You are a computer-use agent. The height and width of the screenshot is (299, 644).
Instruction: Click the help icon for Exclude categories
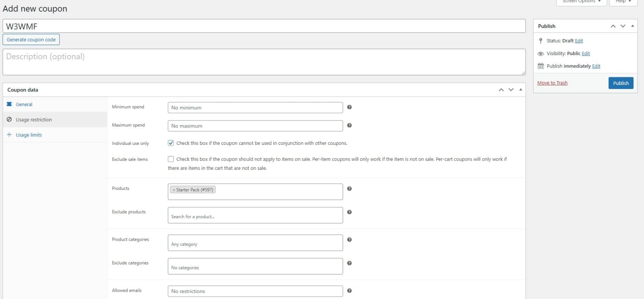point(349,263)
